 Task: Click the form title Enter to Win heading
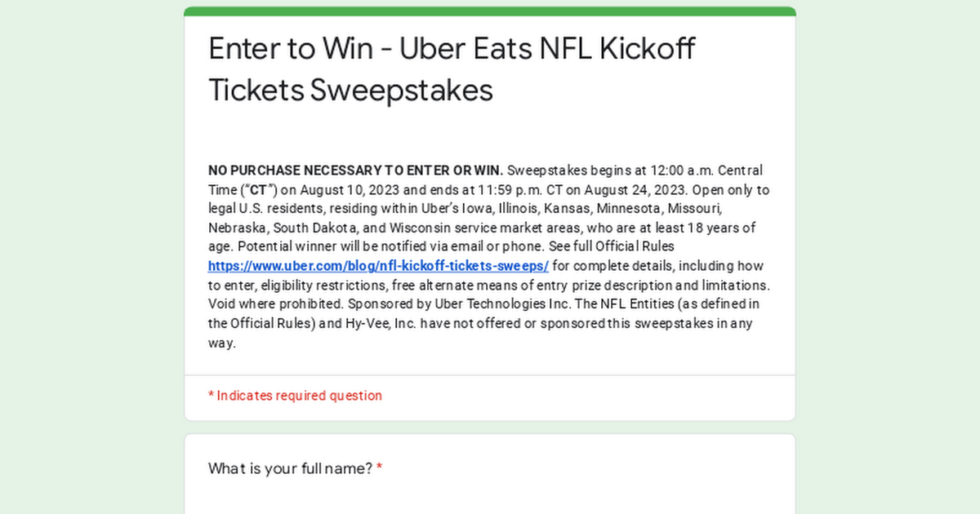452,69
